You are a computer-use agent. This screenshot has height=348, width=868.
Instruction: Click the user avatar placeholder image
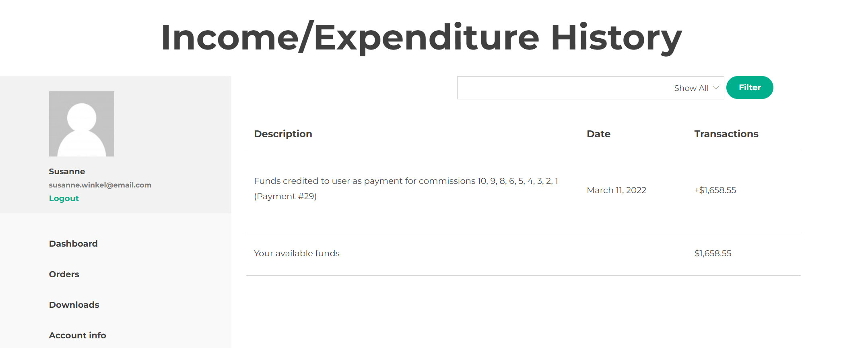pos(82,124)
